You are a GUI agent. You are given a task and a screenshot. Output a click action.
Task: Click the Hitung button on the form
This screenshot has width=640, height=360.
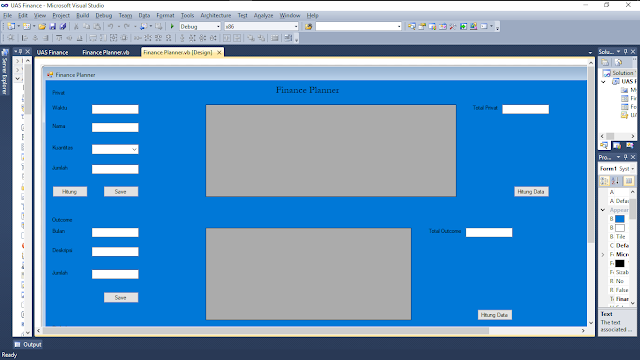[70, 192]
